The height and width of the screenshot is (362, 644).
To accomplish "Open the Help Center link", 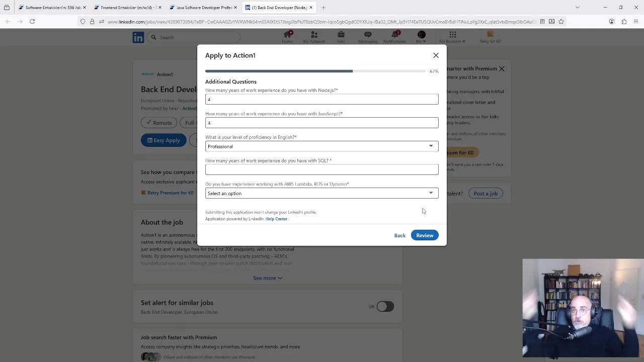I will click(x=276, y=219).
